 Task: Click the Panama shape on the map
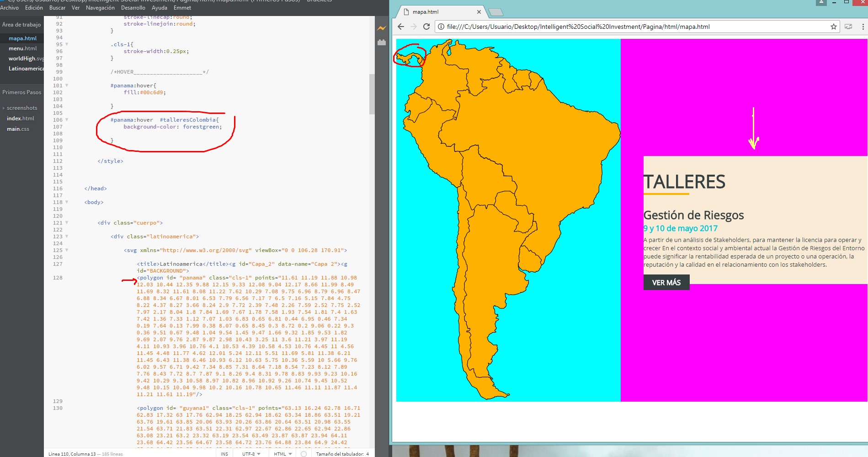click(x=410, y=58)
